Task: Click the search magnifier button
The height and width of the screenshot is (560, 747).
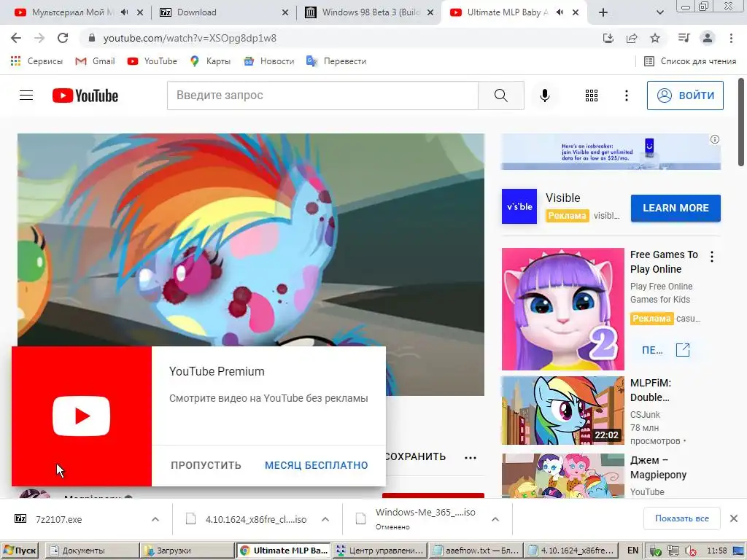Action: point(500,96)
